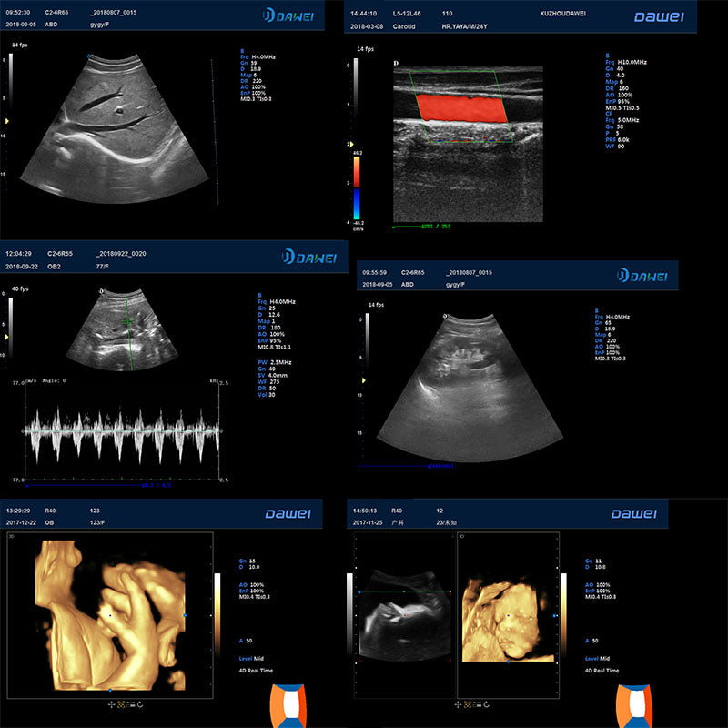The width and height of the screenshot is (728, 728).
Task: Click the "77/F" patient text
Action: 102,267
